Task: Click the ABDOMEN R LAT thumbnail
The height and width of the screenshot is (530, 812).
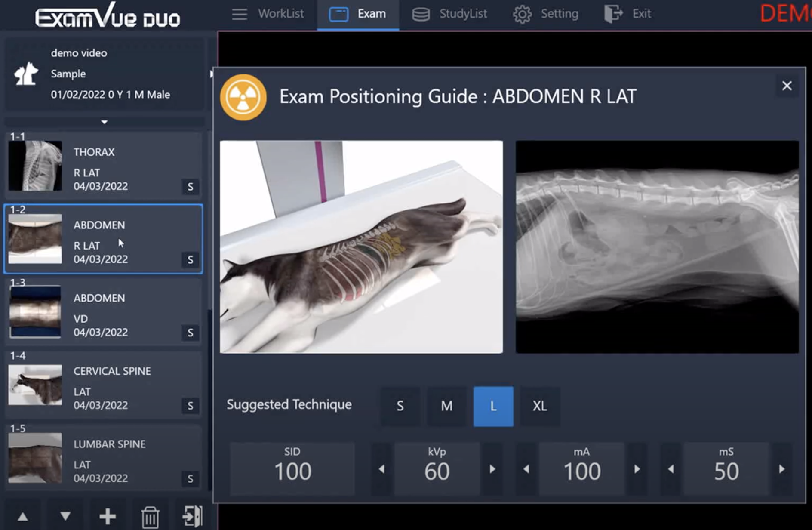Action: (35, 239)
